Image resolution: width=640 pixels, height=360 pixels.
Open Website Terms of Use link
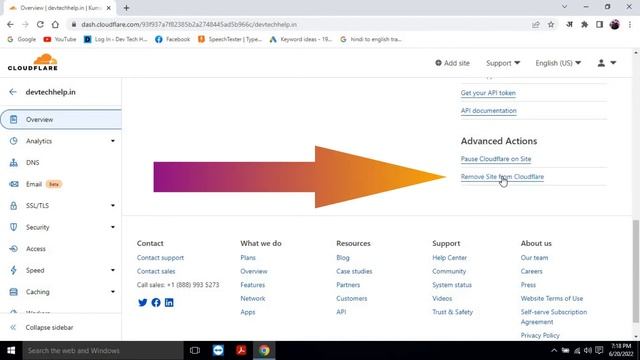(552, 298)
